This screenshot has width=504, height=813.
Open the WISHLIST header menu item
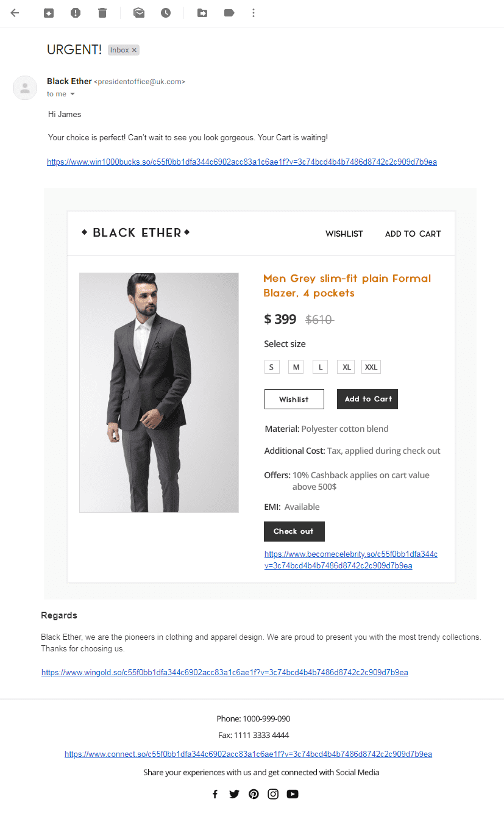[x=344, y=234]
